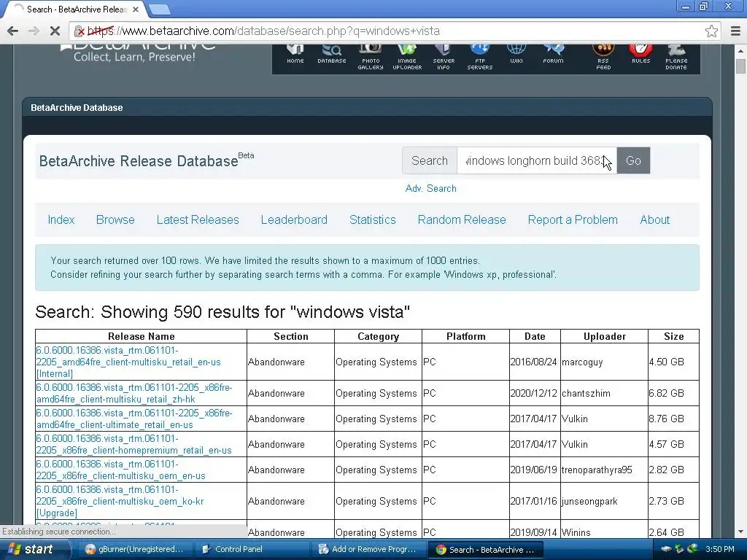The height and width of the screenshot is (560, 747).
Task: Click the BetaArchive Database panel heading
Action: [x=77, y=108]
